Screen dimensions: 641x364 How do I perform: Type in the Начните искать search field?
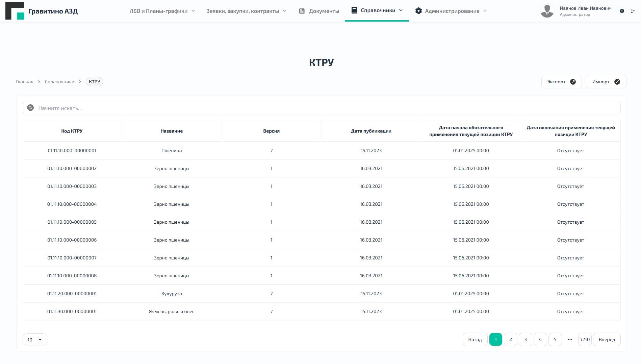(x=324, y=108)
